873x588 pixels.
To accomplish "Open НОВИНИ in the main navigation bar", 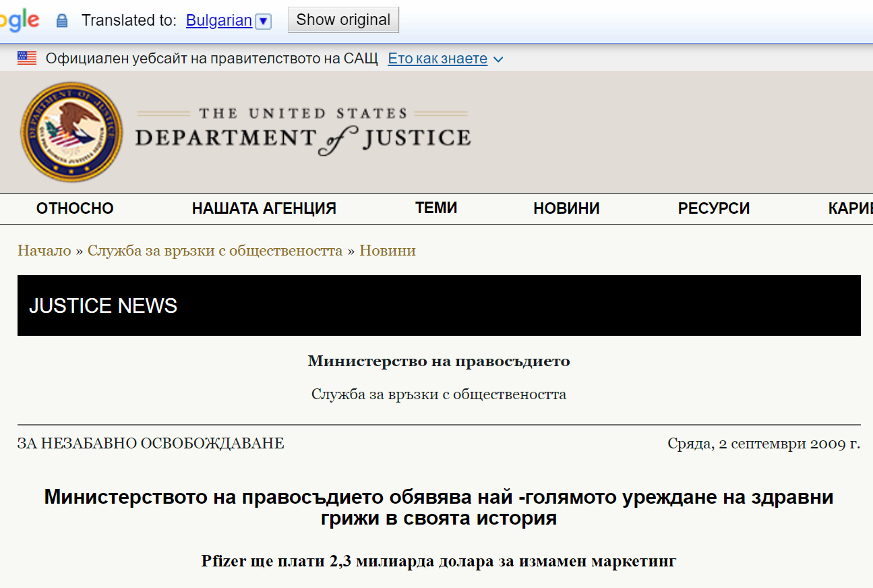I will pyautogui.click(x=566, y=208).
